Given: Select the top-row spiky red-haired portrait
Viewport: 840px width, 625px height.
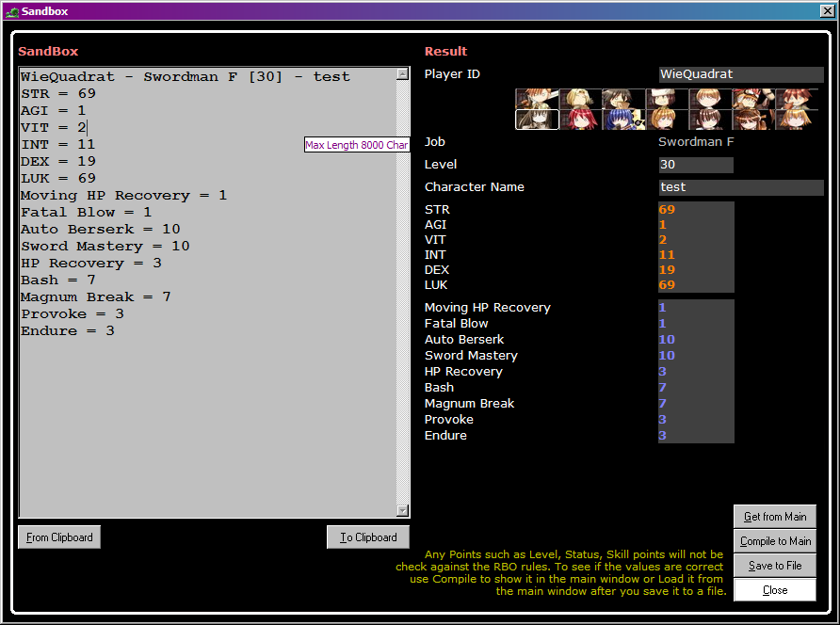Looking at the screenshot, I should (797, 99).
